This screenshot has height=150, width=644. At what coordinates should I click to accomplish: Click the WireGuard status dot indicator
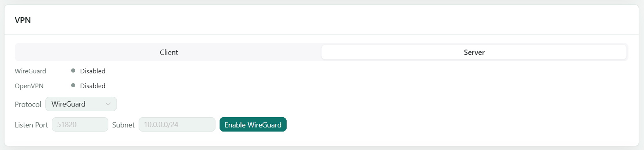tap(73, 70)
